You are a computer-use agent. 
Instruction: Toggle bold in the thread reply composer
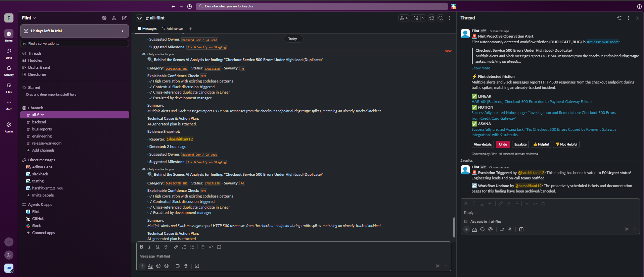click(466, 204)
